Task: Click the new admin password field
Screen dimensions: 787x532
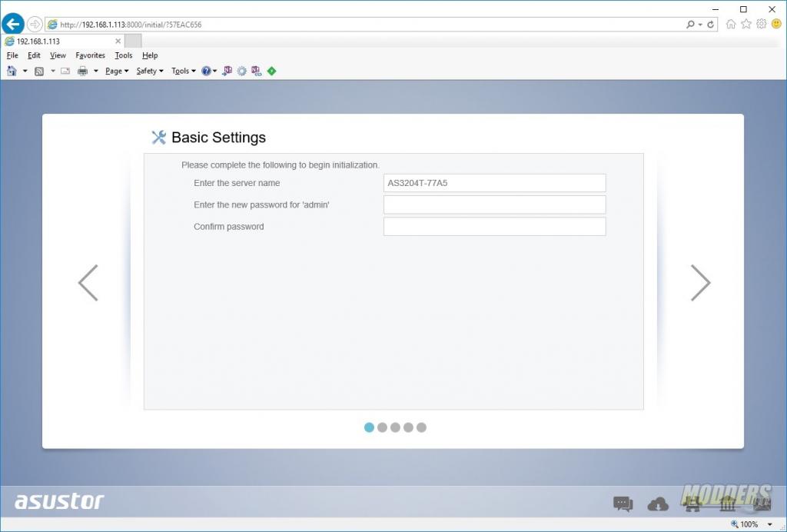Action: (494, 204)
